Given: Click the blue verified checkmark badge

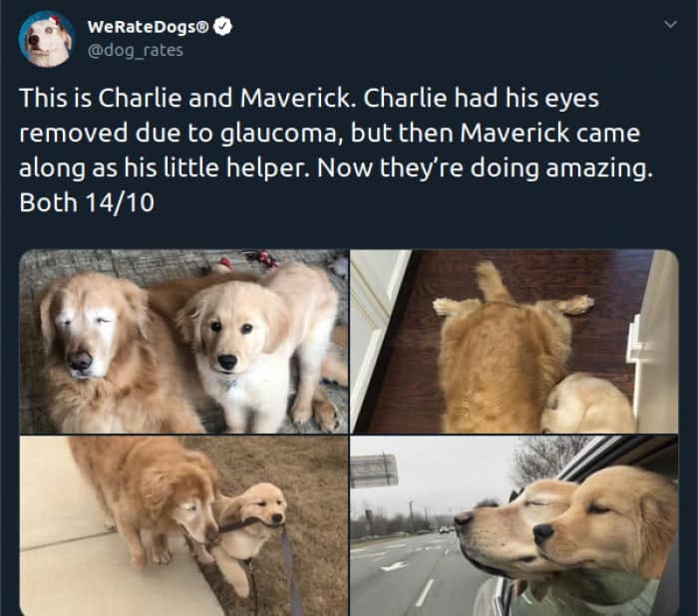Looking at the screenshot, I should (223, 27).
